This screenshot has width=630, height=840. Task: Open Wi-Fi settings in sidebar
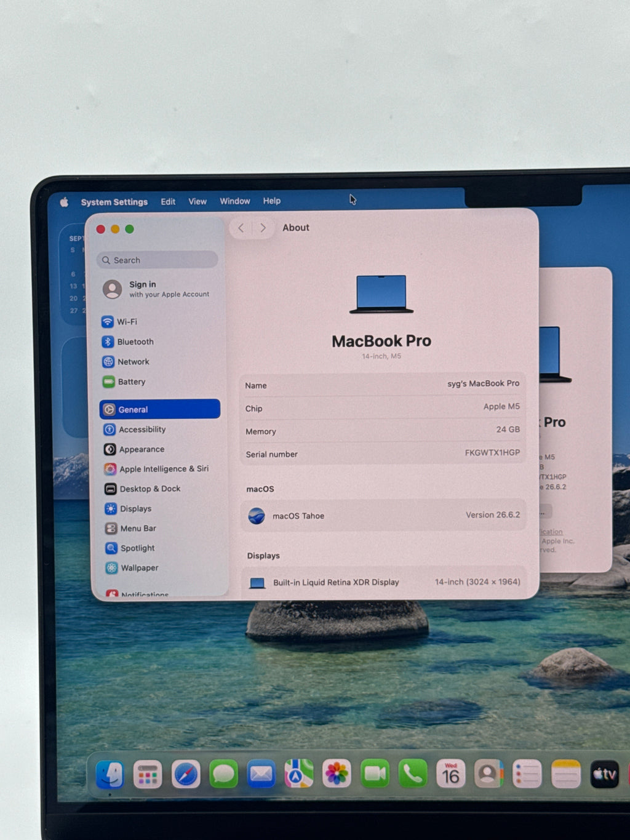coord(120,322)
